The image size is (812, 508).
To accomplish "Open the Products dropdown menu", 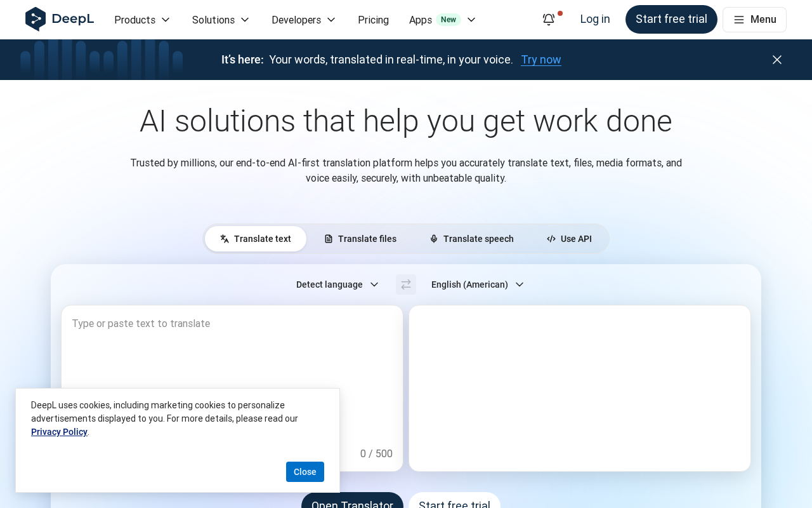I will pyautogui.click(x=142, y=20).
